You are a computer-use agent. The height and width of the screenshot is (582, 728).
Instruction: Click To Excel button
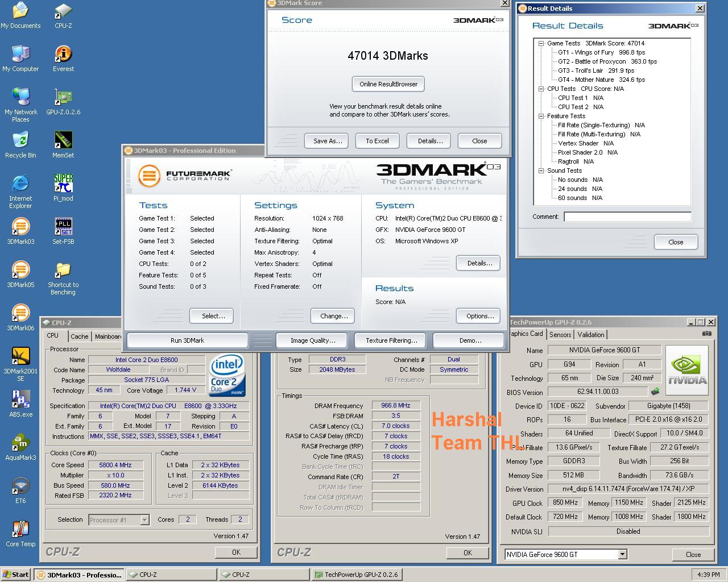[377, 141]
